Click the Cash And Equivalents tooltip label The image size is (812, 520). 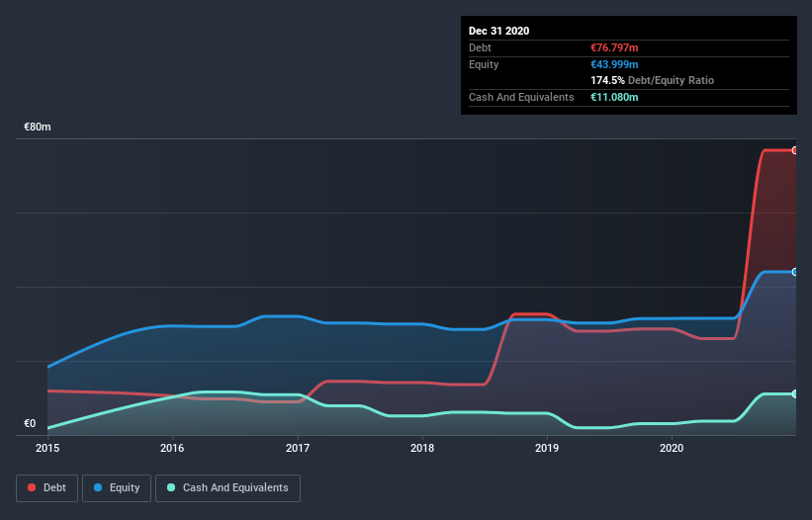pos(521,97)
